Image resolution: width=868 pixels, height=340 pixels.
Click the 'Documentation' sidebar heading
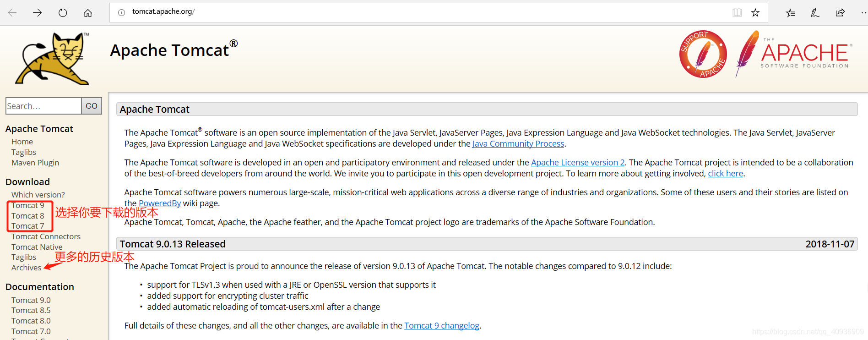[x=40, y=287]
